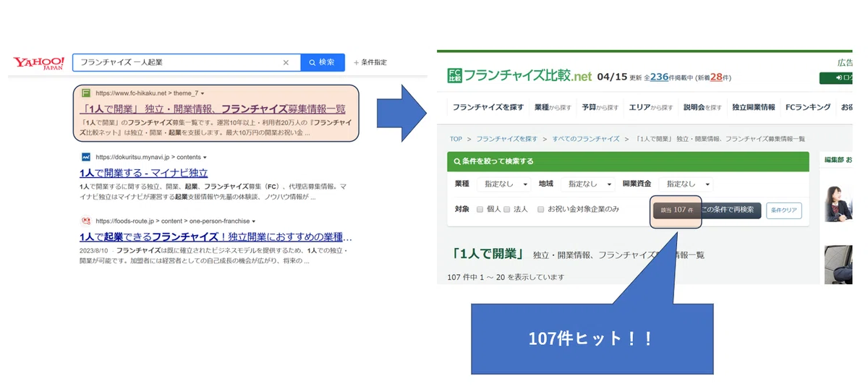Open エリアから探す nav menu
The height and width of the screenshot is (392, 868).
[651, 107]
